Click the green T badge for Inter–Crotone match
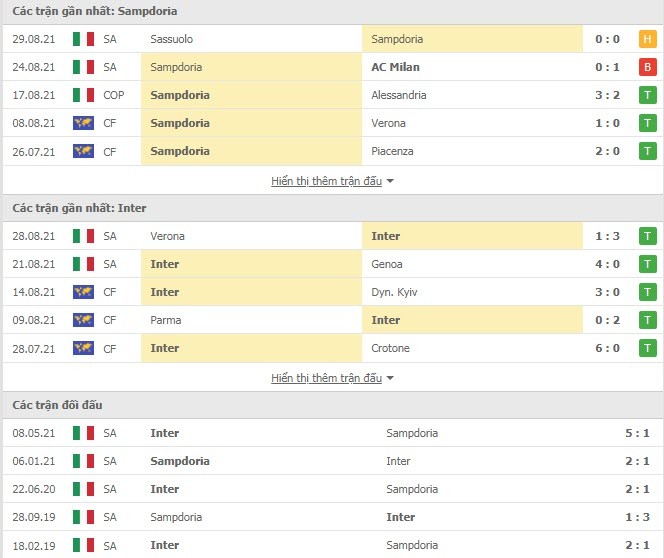Viewport: 664px width, 558px height. (647, 348)
